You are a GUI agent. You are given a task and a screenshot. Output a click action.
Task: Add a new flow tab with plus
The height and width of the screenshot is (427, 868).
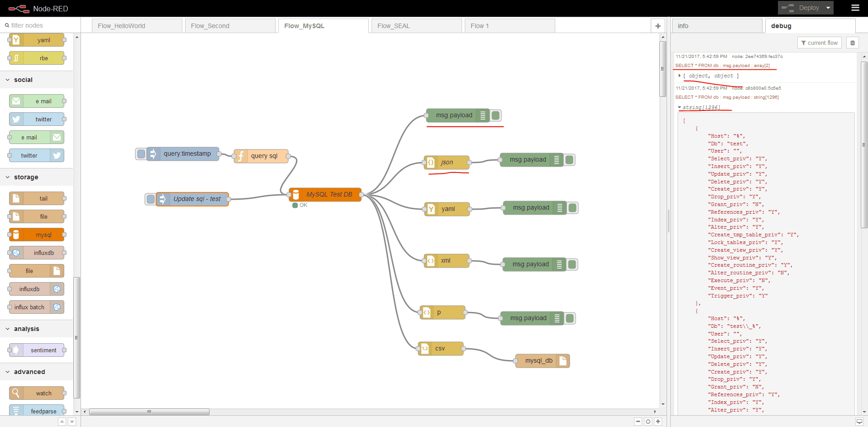coord(658,26)
